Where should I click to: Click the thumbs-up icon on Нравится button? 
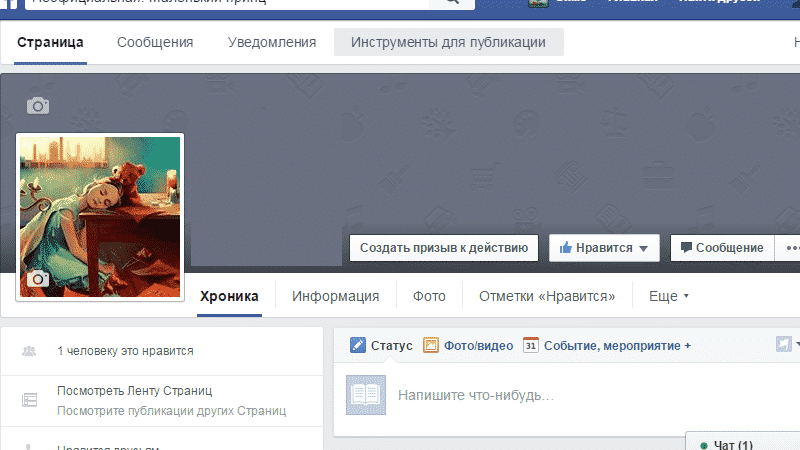(565, 248)
